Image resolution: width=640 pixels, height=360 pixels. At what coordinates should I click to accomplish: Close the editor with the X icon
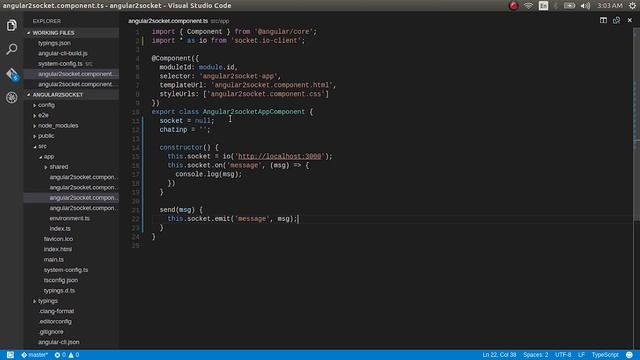point(630,20)
